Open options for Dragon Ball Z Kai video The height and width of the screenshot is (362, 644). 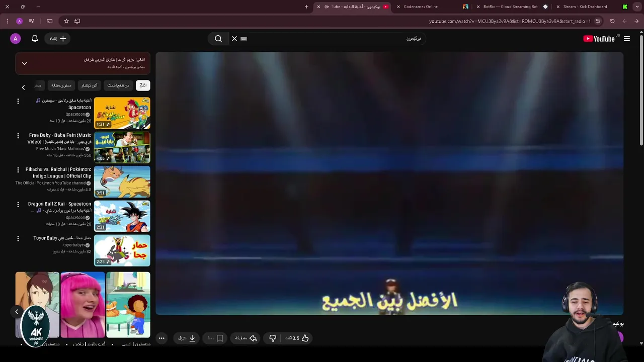click(x=18, y=204)
